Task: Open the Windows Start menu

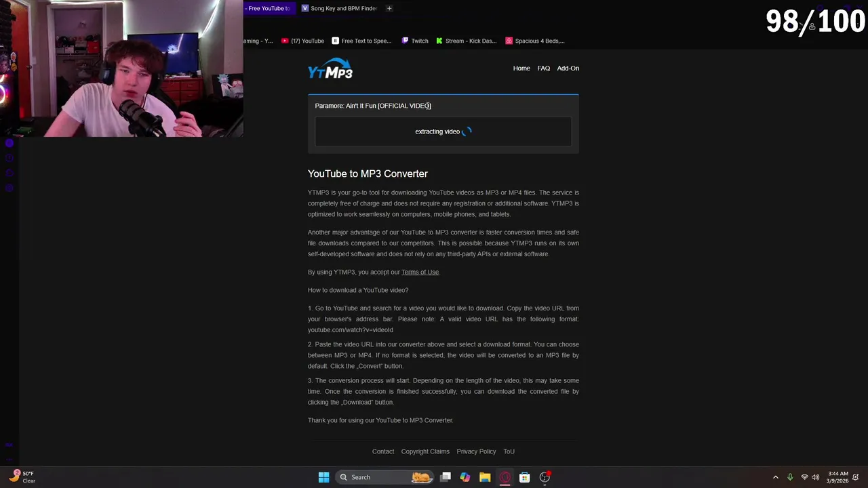Action: 323,477
